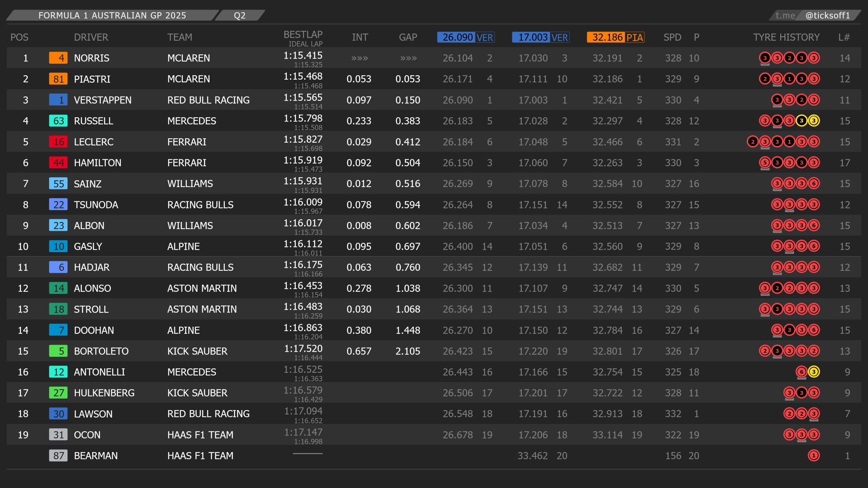The image size is (868, 488).
Task: Click the 2-lap tyre icon in Verstappen's row
Action: 801,100
